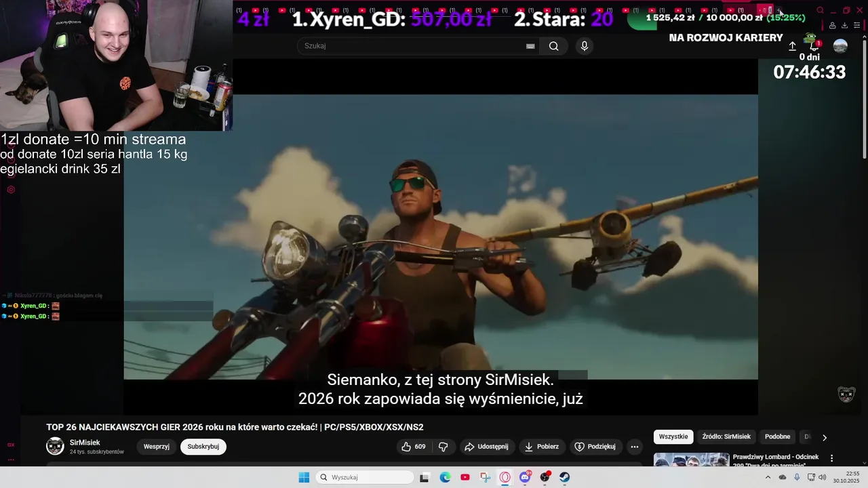Launch Microsoft Edge from the taskbar

[445, 477]
